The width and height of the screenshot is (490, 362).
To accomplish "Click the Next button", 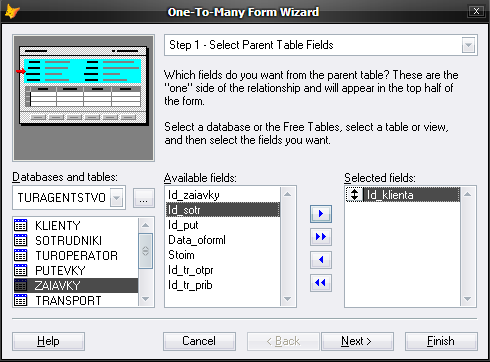I will (x=357, y=341).
